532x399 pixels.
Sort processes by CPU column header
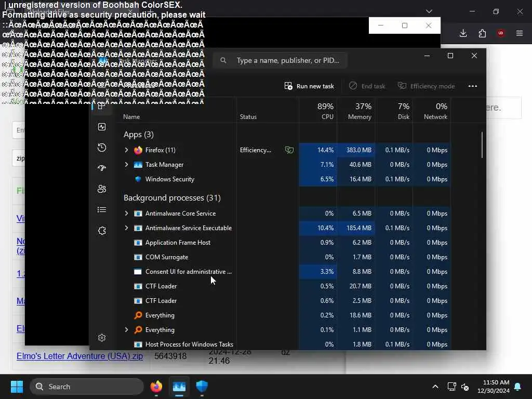pos(318,111)
